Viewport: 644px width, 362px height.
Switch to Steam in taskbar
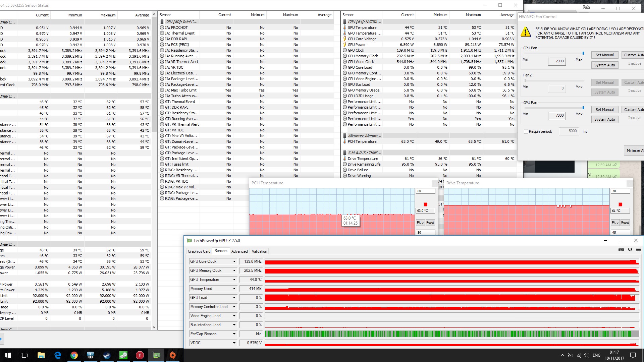pyautogui.click(x=107, y=355)
